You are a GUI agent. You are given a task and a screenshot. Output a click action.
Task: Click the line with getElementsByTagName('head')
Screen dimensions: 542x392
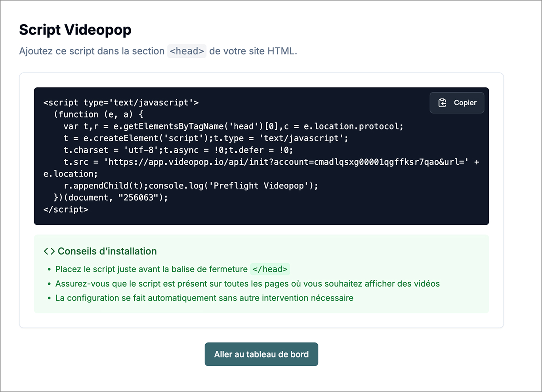[x=233, y=126]
